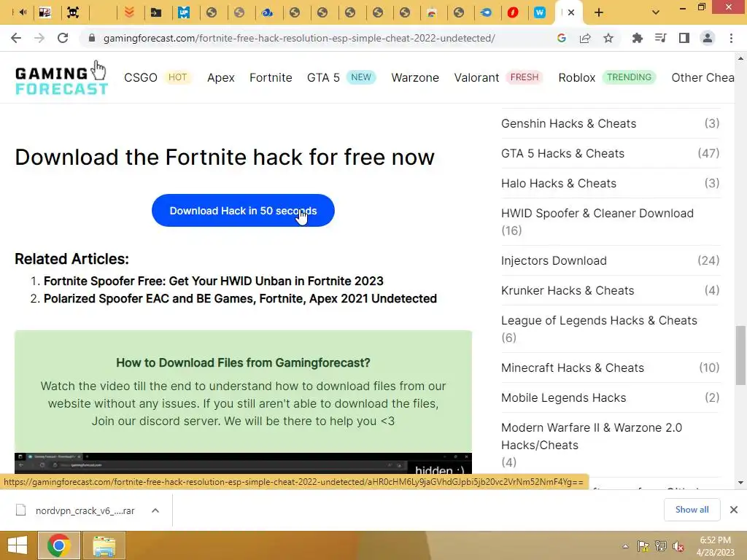
Task: Open the Windows Start menu
Action: [18, 545]
